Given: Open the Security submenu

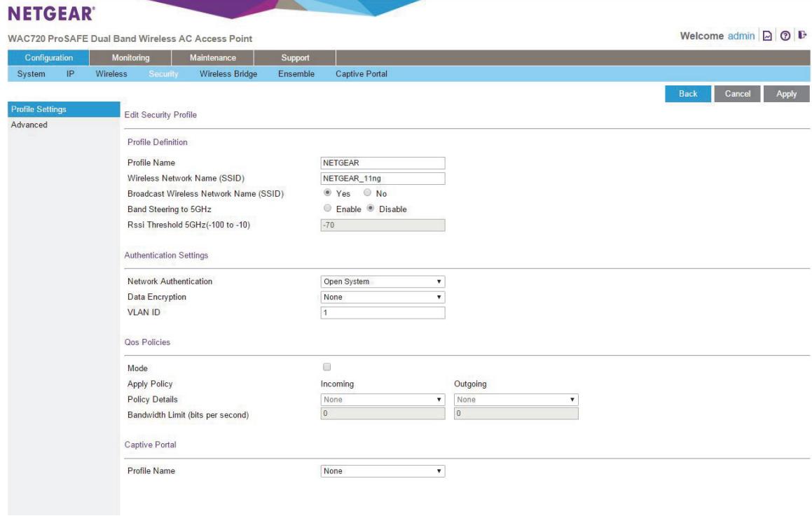Looking at the screenshot, I should pyautogui.click(x=163, y=74).
